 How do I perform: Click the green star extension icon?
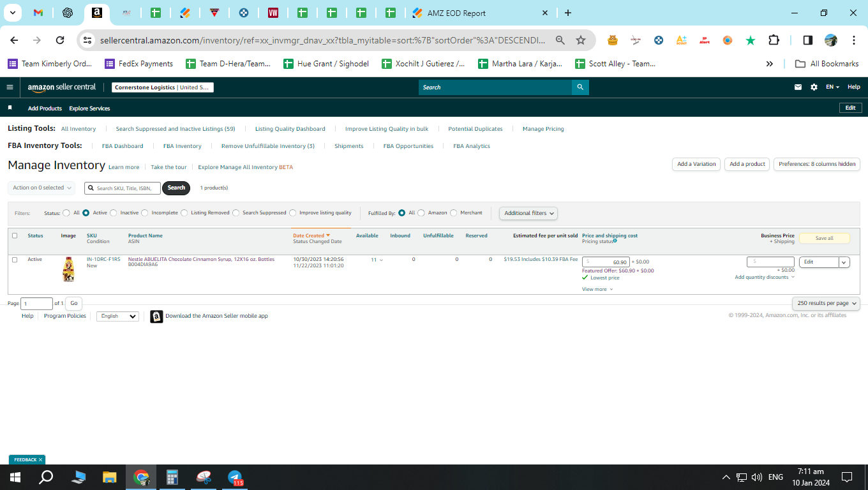(751, 40)
